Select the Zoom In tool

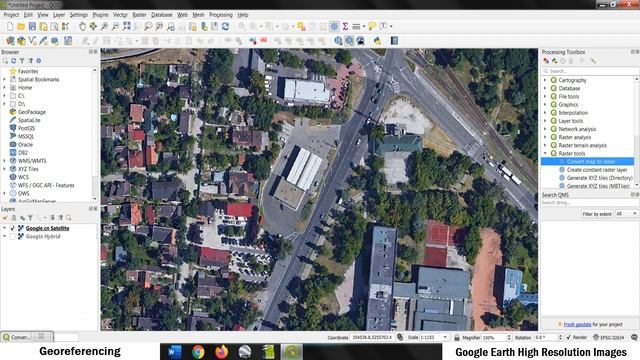coord(104,27)
